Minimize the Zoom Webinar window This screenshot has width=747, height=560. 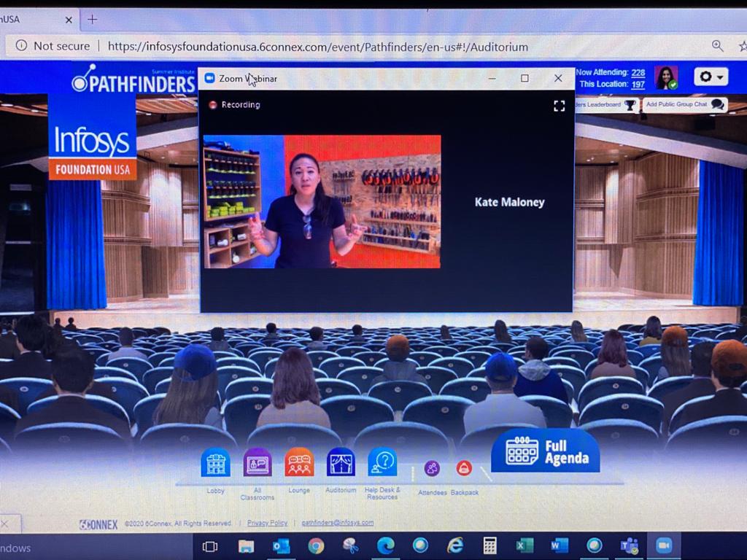pyautogui.click(x=492, y=79)
